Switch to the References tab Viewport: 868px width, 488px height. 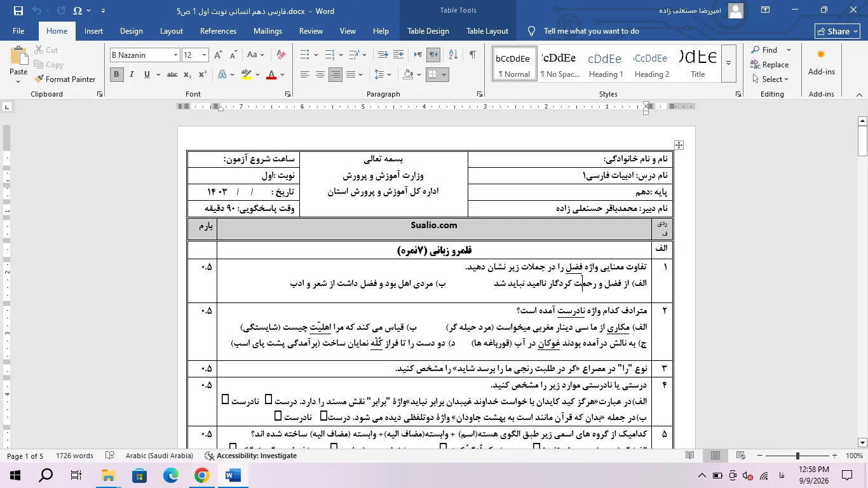(218, 31)
